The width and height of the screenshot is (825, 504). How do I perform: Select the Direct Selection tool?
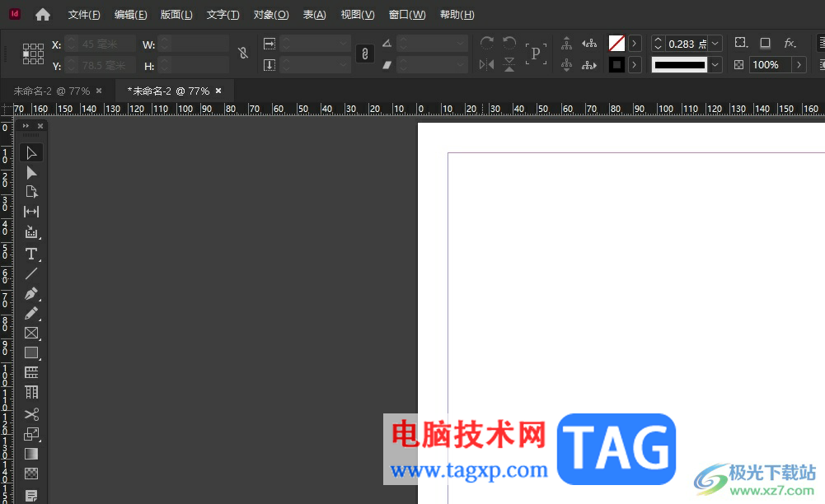pos(31,173)
